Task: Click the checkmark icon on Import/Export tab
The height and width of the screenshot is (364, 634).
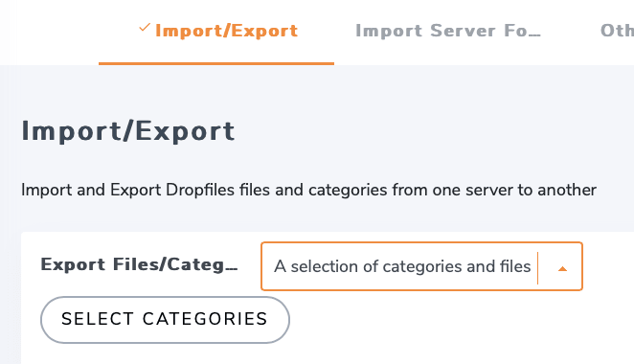Action: coord(145,28)
